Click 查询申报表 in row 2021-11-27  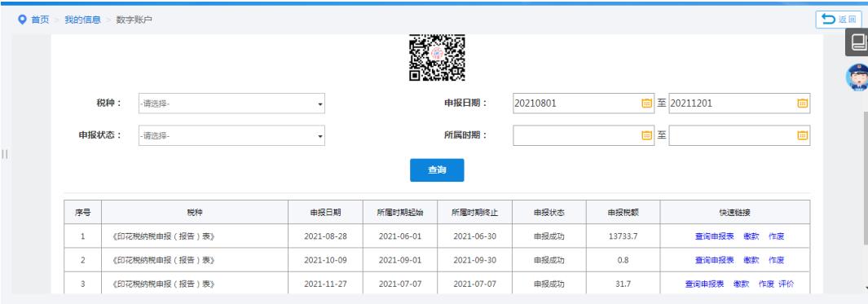click(x=704, y=284)
